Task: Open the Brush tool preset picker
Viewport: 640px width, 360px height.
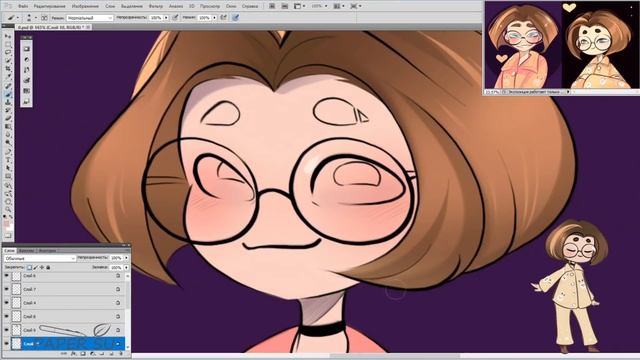Action: [x=12, y=18]
